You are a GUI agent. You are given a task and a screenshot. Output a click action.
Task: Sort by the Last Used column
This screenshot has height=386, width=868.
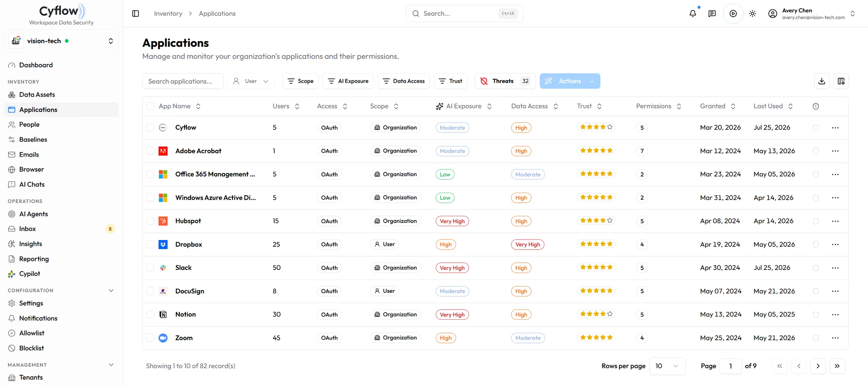point(773,106)
